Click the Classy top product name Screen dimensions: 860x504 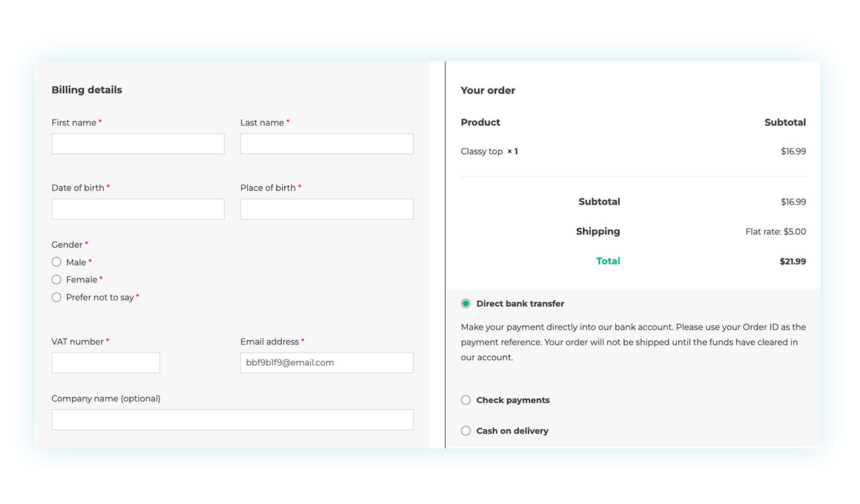point(482,151)
